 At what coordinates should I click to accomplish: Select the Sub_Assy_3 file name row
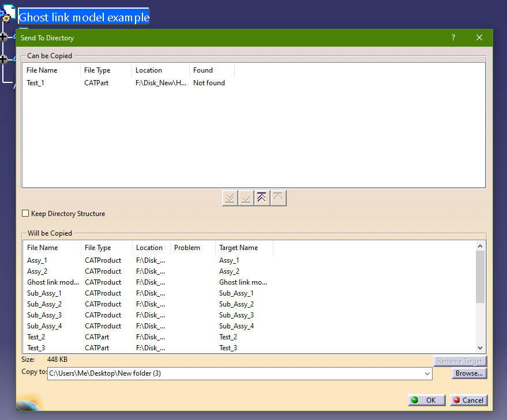pyautogui.click(x=44, y=315)
